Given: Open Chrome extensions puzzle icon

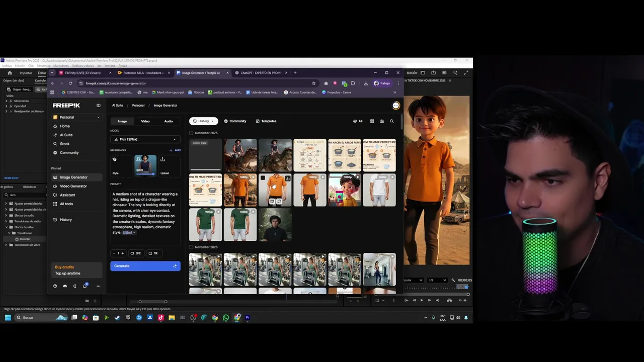Looking at the screenshot, I should [353, 83].
